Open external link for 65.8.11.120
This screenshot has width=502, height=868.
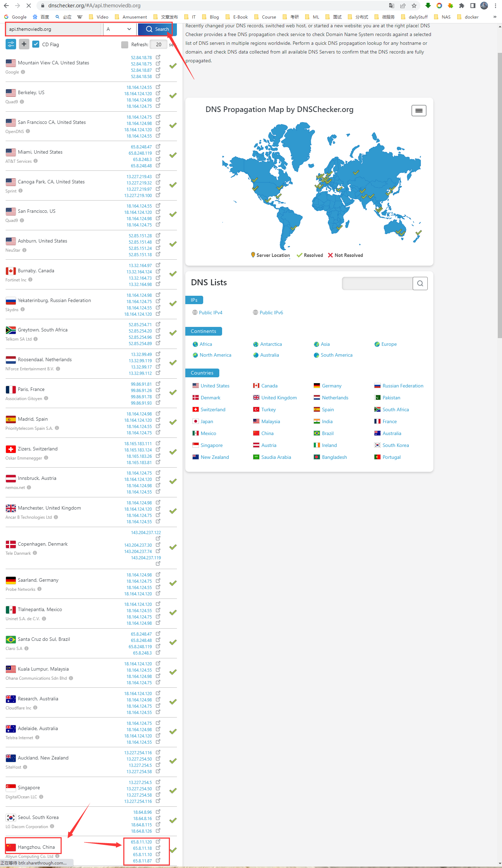pyautogui.click(x=158, y=841)
